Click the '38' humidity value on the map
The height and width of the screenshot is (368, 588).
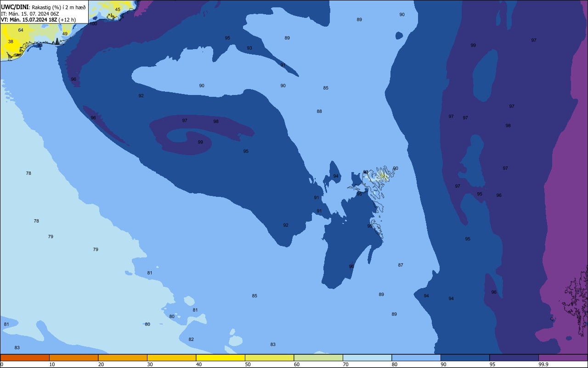(x=11, y=42)
